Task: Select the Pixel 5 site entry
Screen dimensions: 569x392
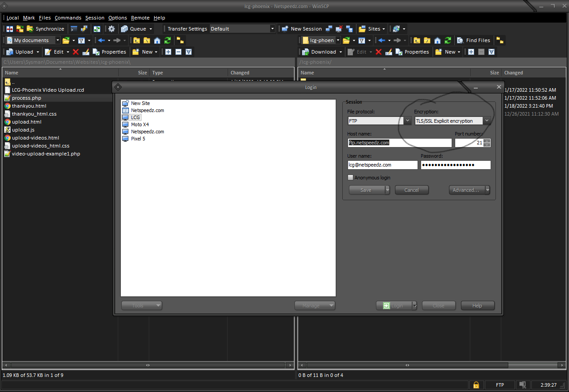Action: tap(138, 139)
